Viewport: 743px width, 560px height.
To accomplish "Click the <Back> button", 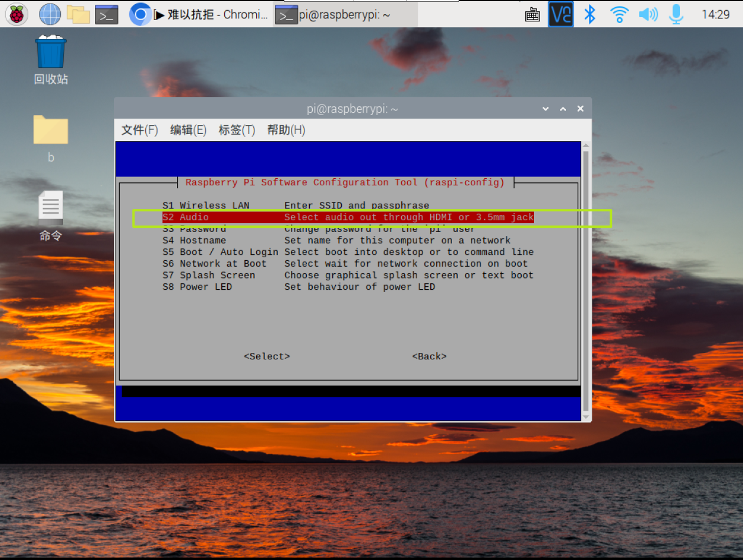I will tap(429, 356).
